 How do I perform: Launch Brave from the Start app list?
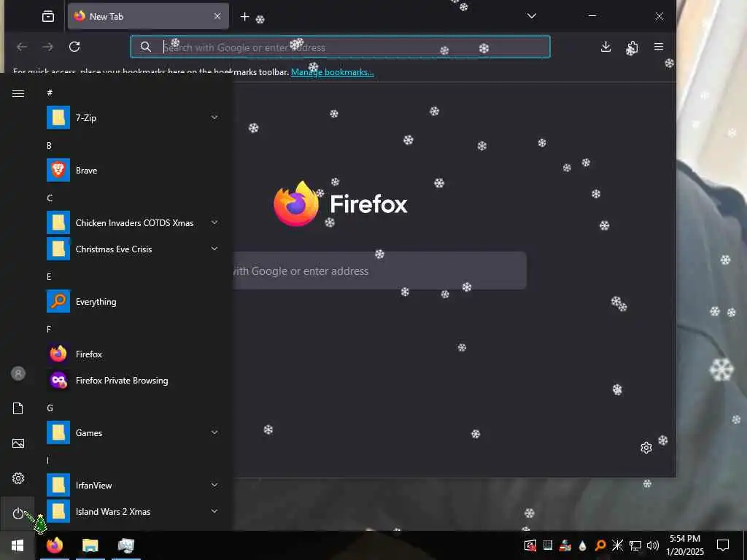[133, 170]
